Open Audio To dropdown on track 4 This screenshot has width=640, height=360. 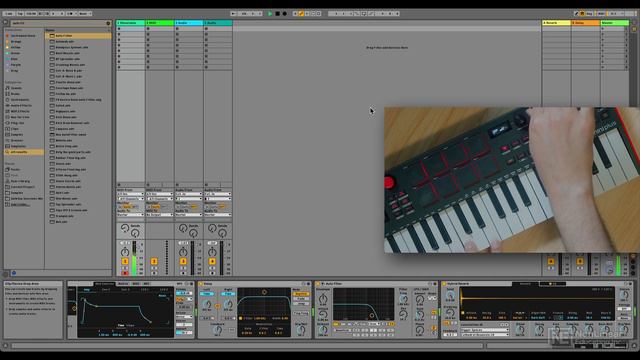click(x=218, y=215)
